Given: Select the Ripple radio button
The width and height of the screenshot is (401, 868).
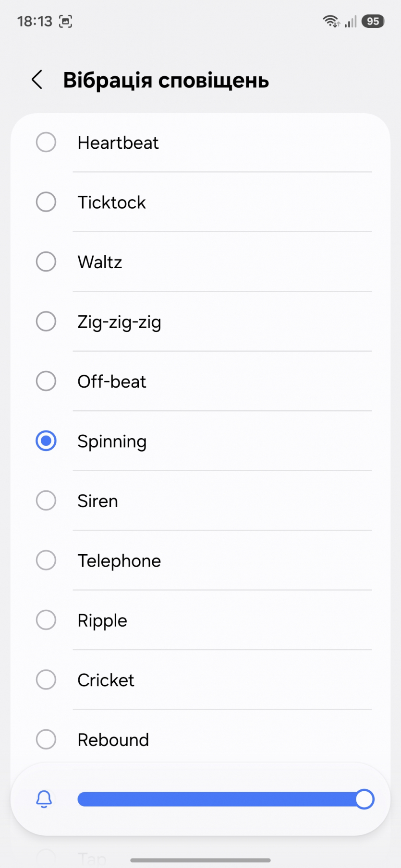Looking at the screenshot, I should (46, 620).
